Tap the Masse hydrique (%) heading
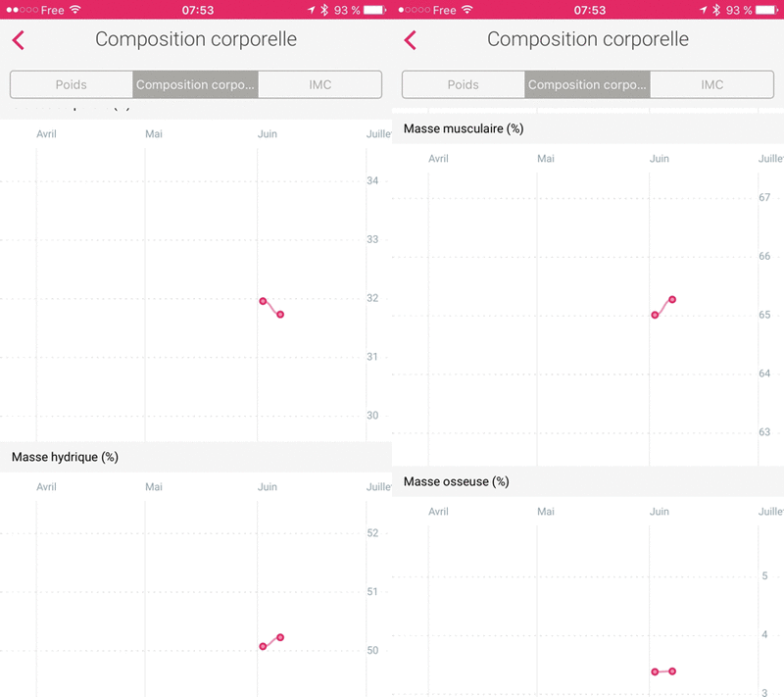Viewport: 784px width, 697px height. (x=65, y=457)
